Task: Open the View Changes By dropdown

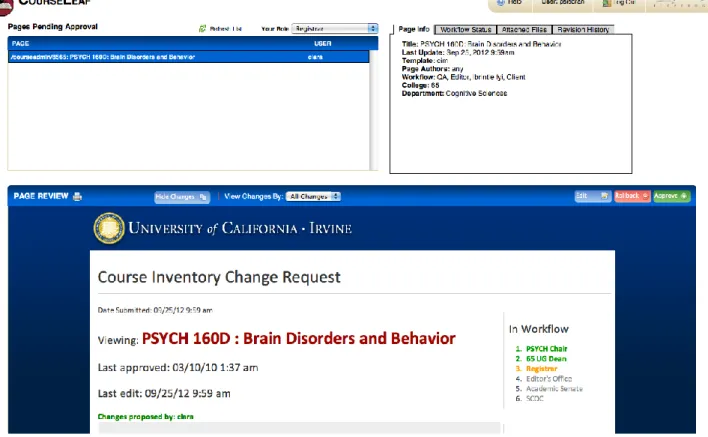Action: (x=313, y=196)
